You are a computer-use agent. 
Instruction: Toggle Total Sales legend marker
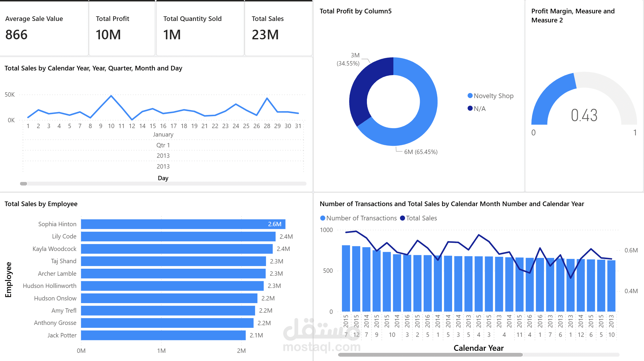402,218
